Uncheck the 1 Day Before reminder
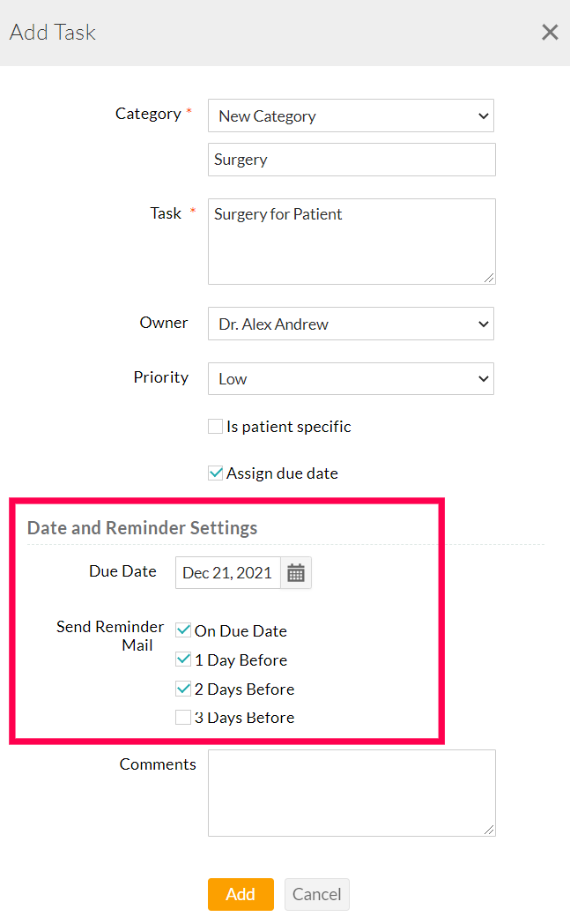 (x=182, y=659)
